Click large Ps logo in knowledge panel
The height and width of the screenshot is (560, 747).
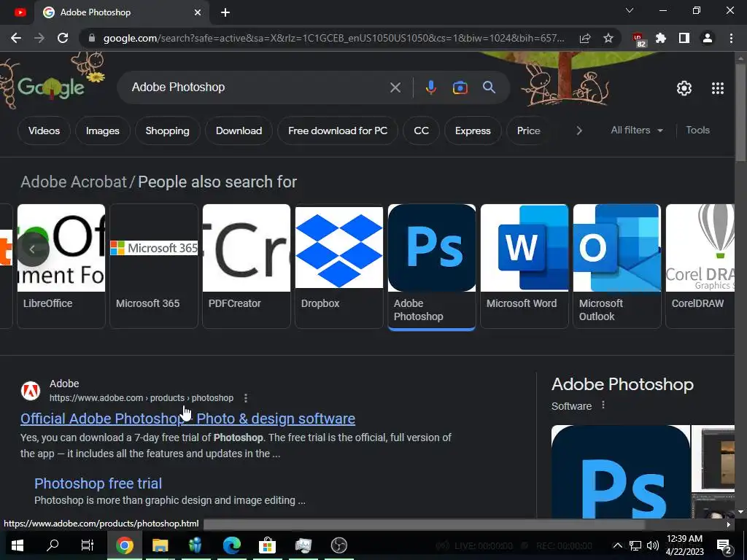click(620, 472)
